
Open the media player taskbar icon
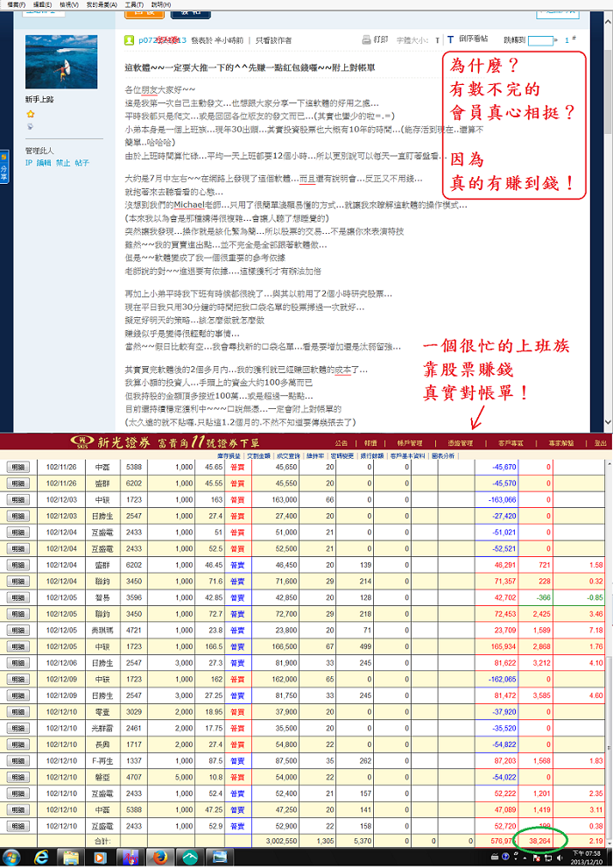click(101, 857)
